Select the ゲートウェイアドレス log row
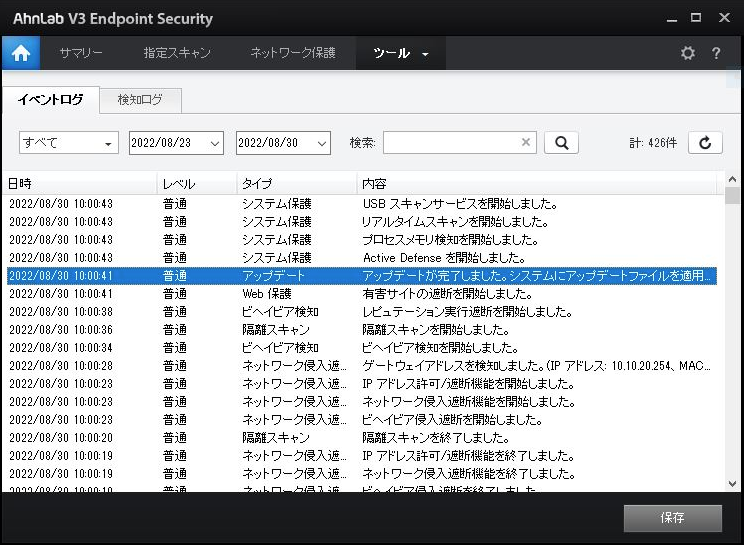 click(362, 366)
